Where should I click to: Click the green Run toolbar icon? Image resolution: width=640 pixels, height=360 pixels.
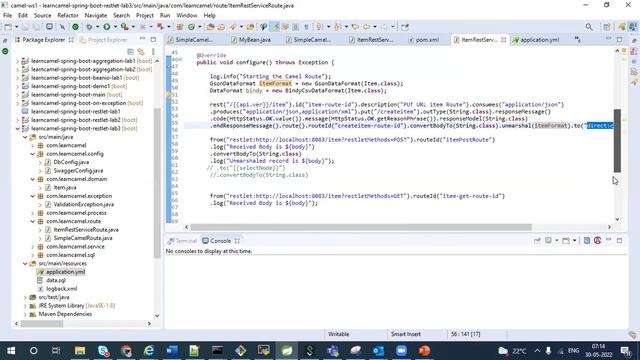[x=107, y=27]
